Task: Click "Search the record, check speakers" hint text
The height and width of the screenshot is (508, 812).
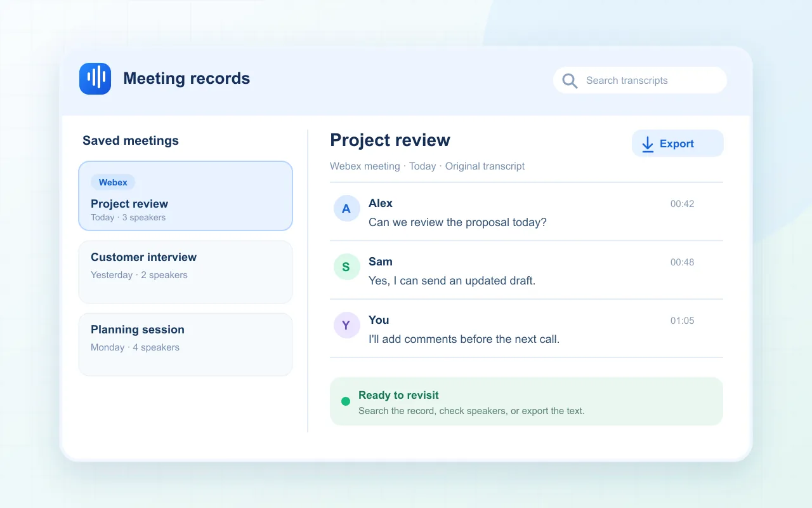Action: tap(471, 411)
